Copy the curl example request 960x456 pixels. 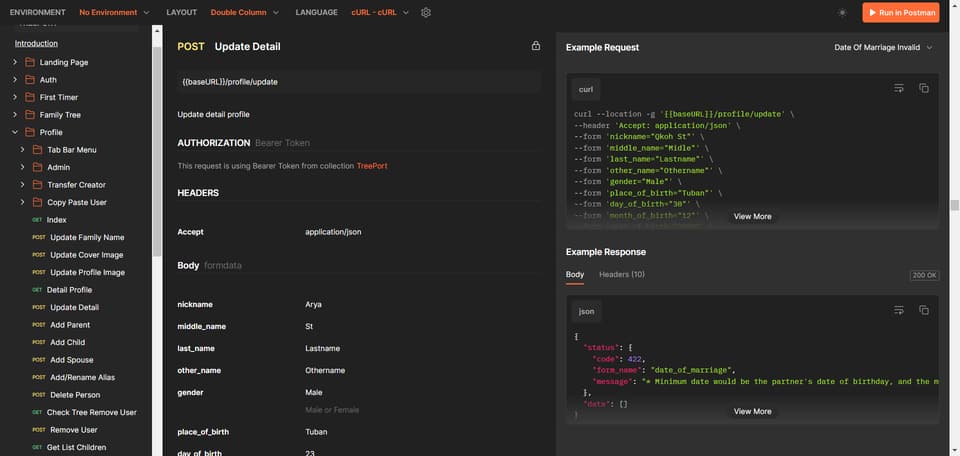tap(924, 88)
